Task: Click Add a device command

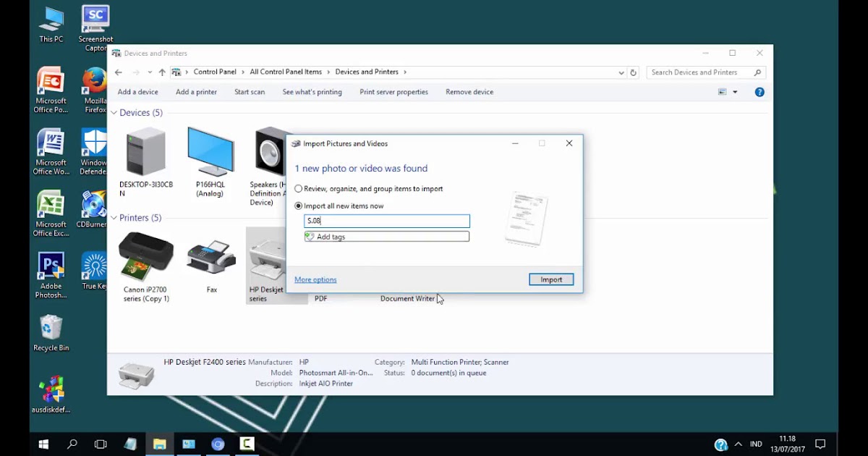Action: [138, 92]
